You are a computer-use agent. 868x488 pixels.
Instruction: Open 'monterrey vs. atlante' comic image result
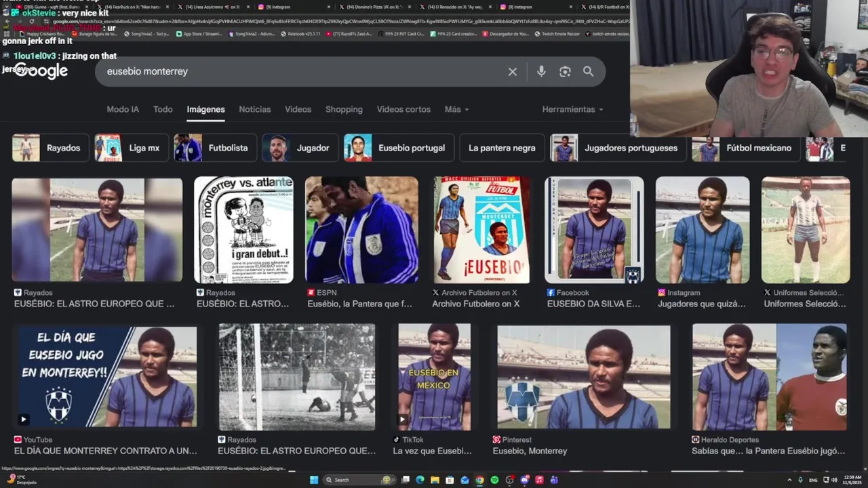(243, 230)
